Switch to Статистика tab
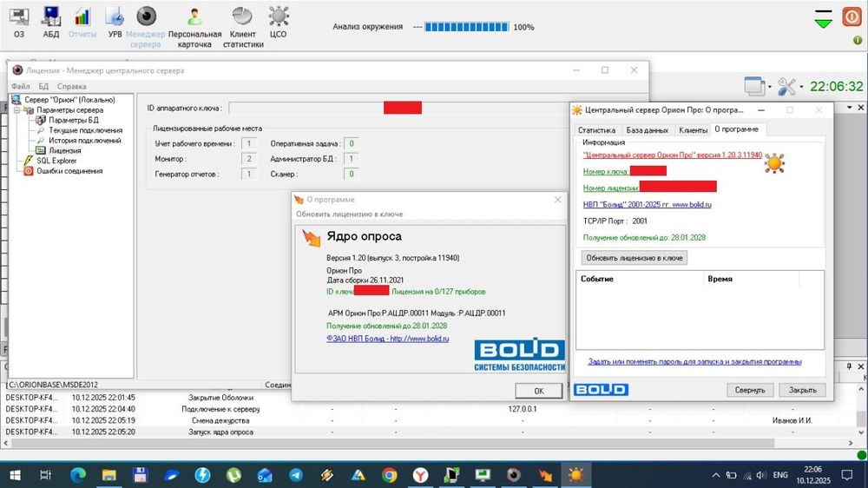This screenshot has width=868, height=488. (x=596, y=130)
